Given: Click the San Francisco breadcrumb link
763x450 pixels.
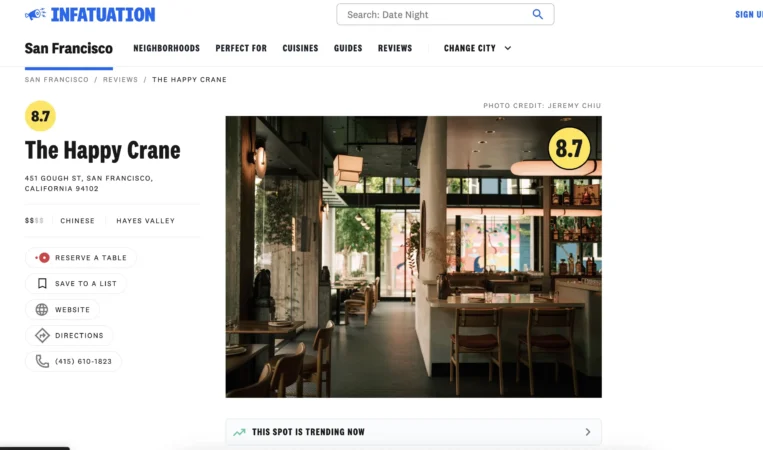Looking at the screenshot, I should (57, 80).
